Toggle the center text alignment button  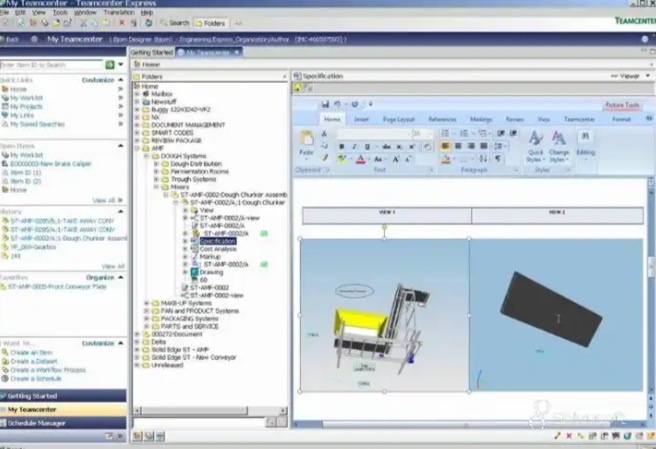tap(456, 146)
